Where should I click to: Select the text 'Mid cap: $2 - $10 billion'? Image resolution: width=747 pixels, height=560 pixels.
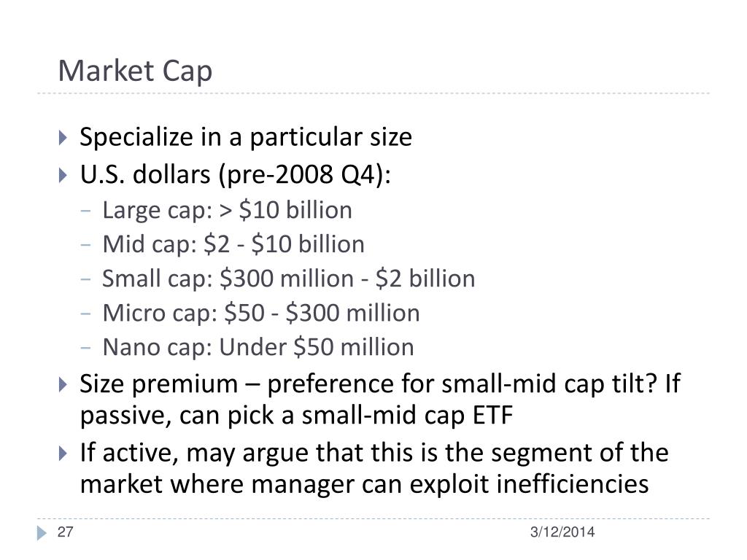point(233,245)
